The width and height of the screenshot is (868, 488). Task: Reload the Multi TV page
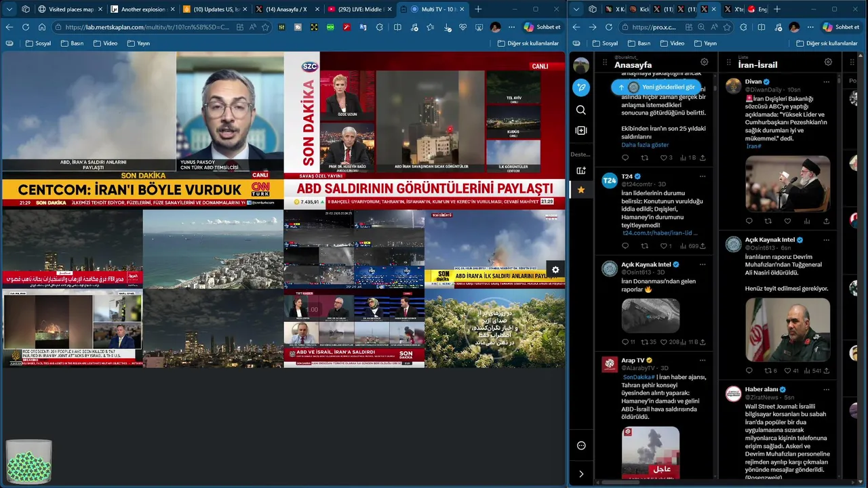click(26, 27)
